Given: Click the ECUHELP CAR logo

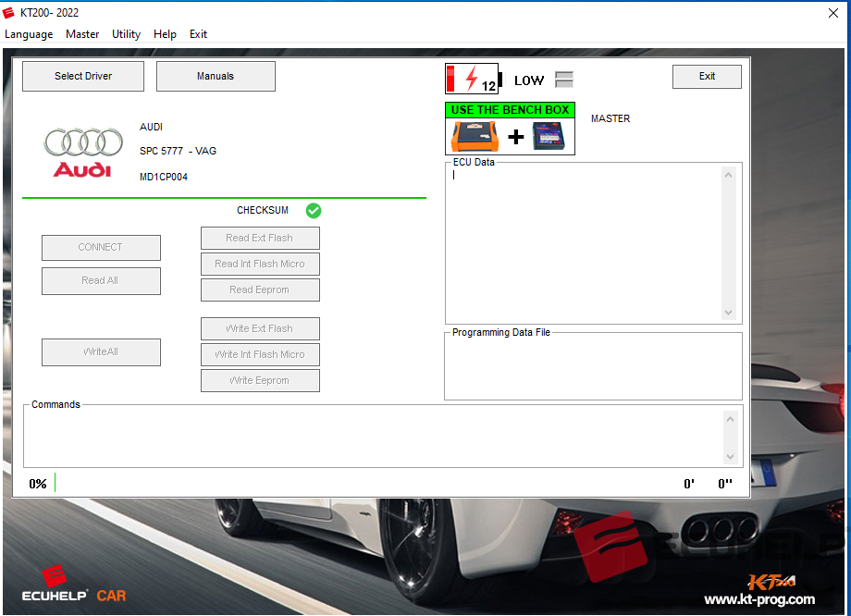Looking at the screenshot, I should (74, 585).
